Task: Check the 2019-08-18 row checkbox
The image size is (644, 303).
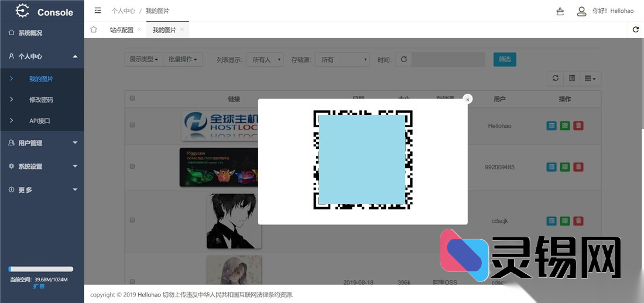Action: point(132,282)
